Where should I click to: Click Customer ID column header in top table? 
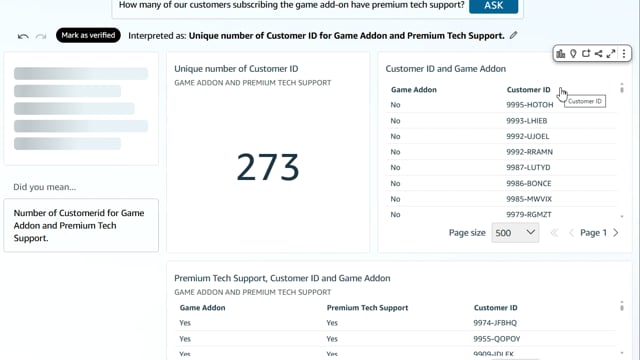pos(528,89)
